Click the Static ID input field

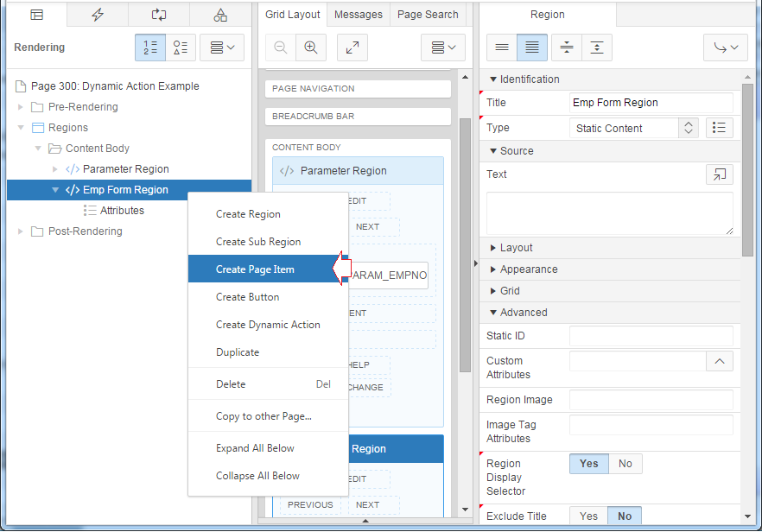click(651, 336)
